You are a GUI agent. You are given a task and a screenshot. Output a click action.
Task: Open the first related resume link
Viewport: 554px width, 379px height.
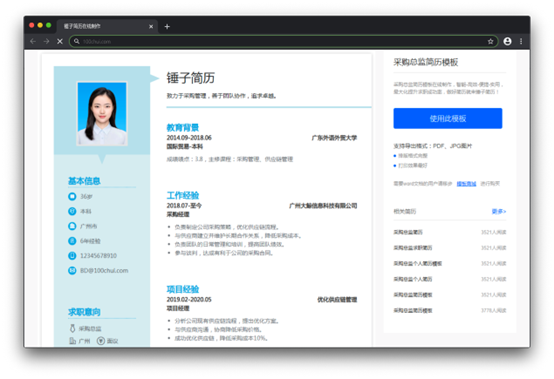point(408,232)
